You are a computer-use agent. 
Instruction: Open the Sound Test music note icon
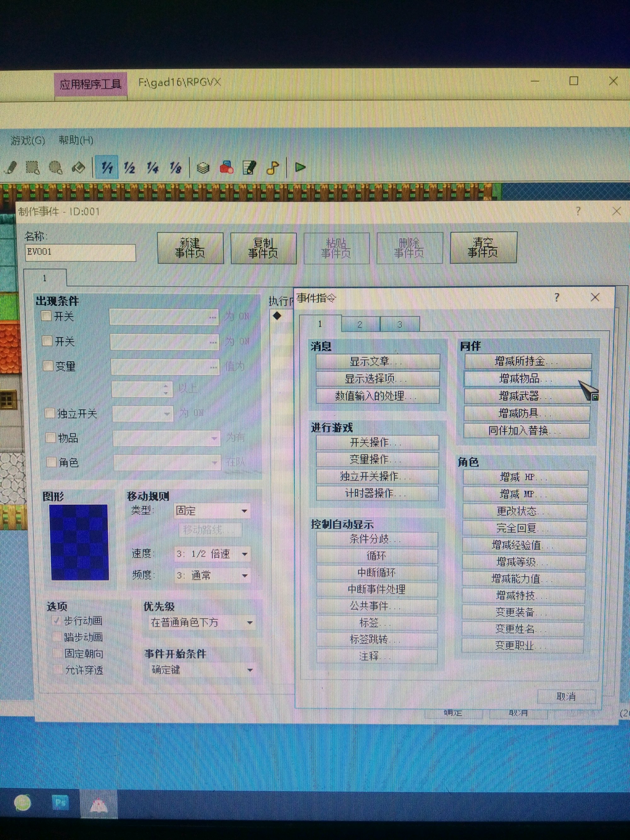pyautogui.click(x=273, y=168)
